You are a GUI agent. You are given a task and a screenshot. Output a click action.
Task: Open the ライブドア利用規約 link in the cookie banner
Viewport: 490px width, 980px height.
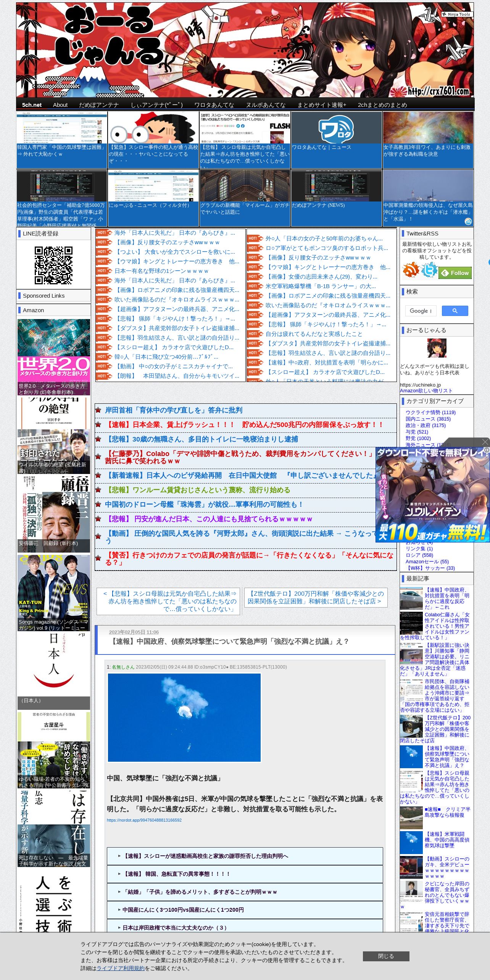(121, 968)
